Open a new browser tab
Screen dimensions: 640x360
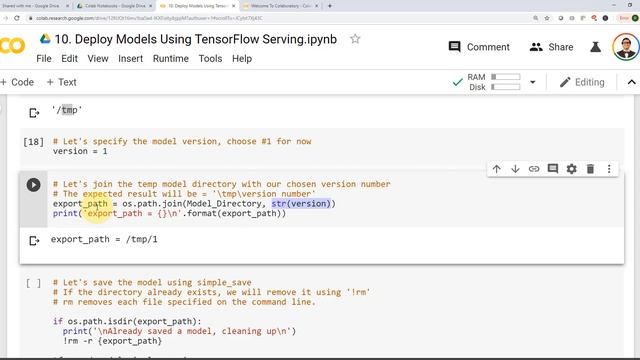(330, 6)
